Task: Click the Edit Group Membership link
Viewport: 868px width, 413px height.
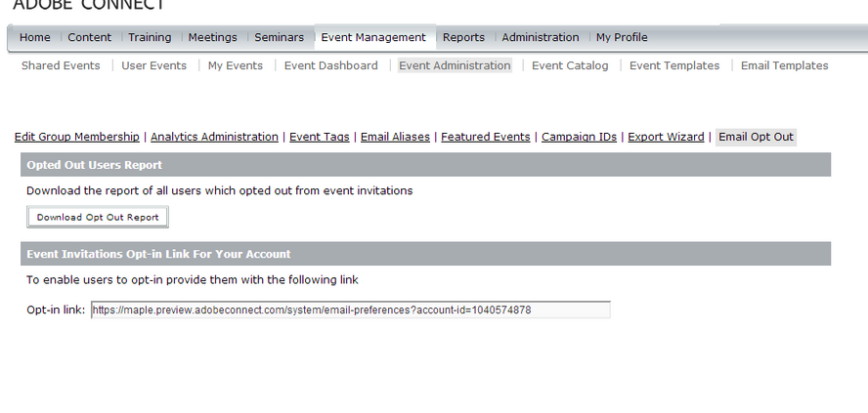Action: [x=77, y=137]
